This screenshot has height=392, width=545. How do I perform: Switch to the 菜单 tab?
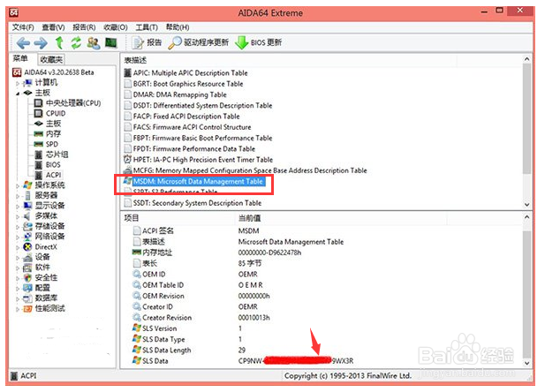(x=20, y=59)
